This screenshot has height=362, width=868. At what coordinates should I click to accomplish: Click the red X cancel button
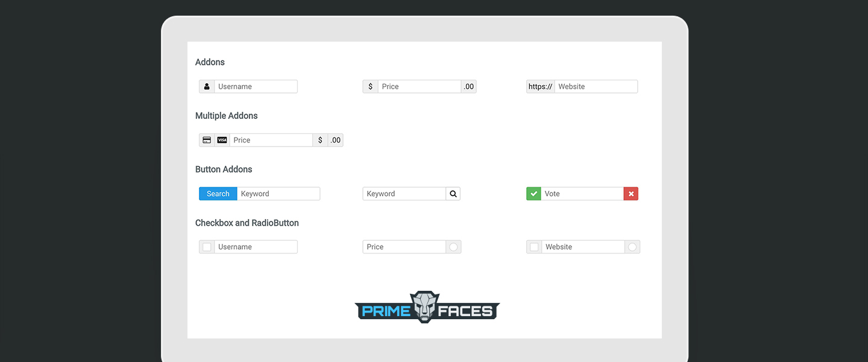click(631, 194)
